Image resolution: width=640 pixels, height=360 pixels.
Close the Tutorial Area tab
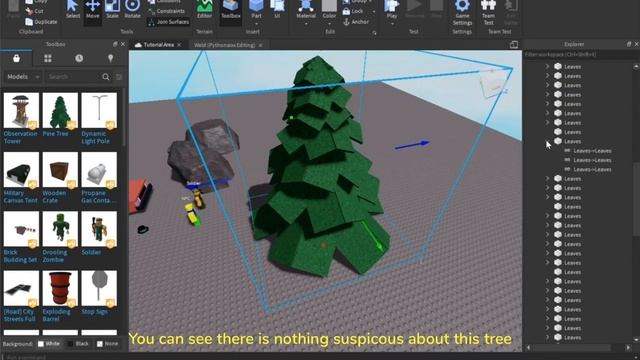point(179,45)
